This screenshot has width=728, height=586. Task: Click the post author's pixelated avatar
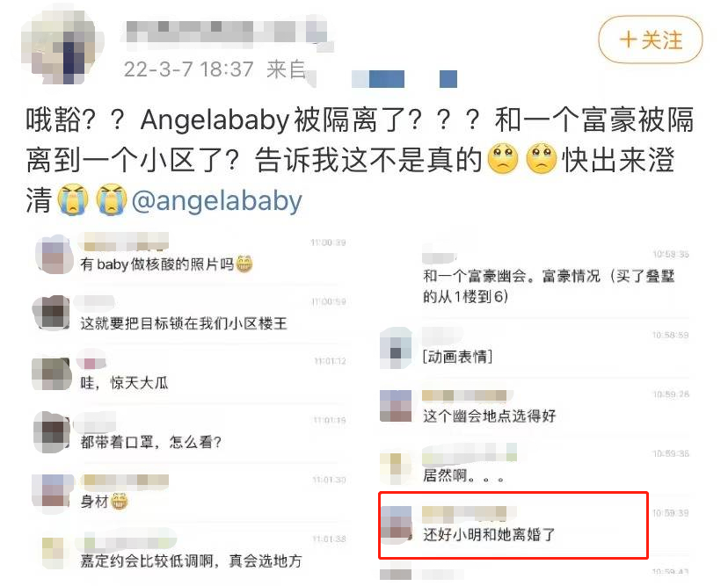pos(62,47)
